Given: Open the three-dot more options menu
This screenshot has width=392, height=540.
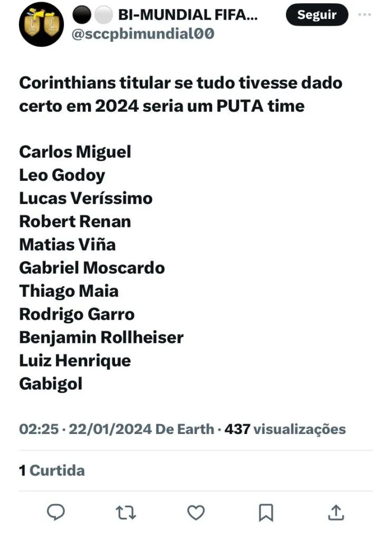Looking at the screenshot, I should pos(365,15).
